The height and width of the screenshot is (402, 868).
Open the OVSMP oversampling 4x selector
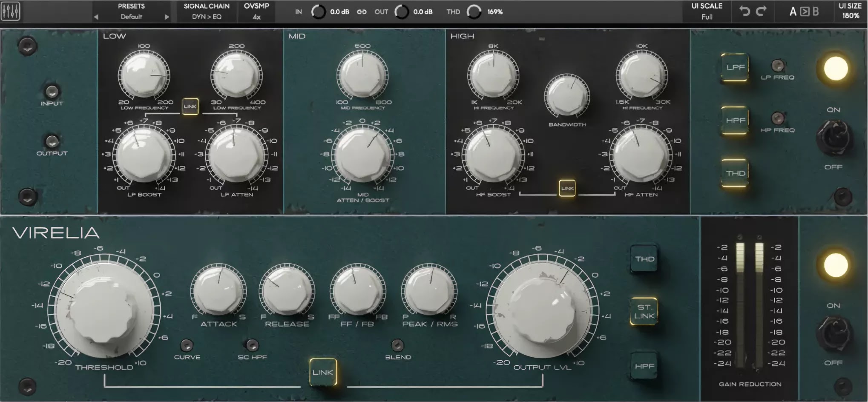point(256,17)
